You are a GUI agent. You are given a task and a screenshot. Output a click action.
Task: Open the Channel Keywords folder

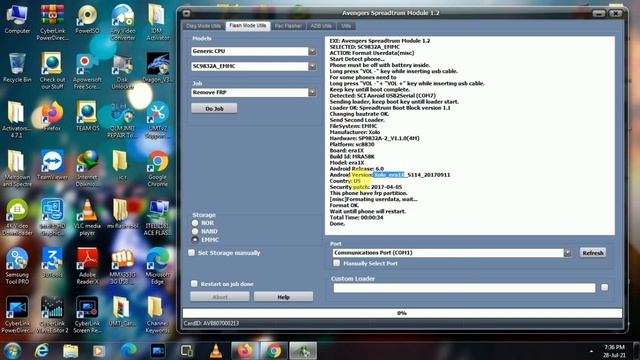pyautogui.click(x=158, y=315)
